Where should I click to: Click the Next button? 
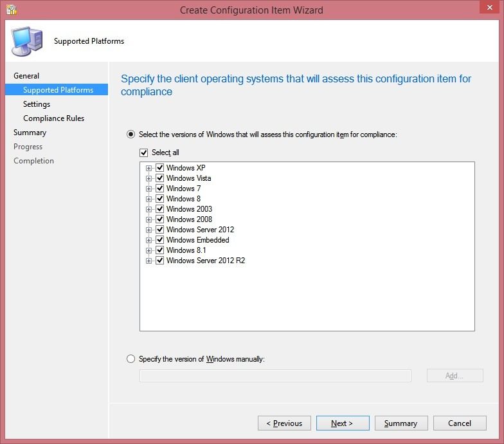coord(343,423)
